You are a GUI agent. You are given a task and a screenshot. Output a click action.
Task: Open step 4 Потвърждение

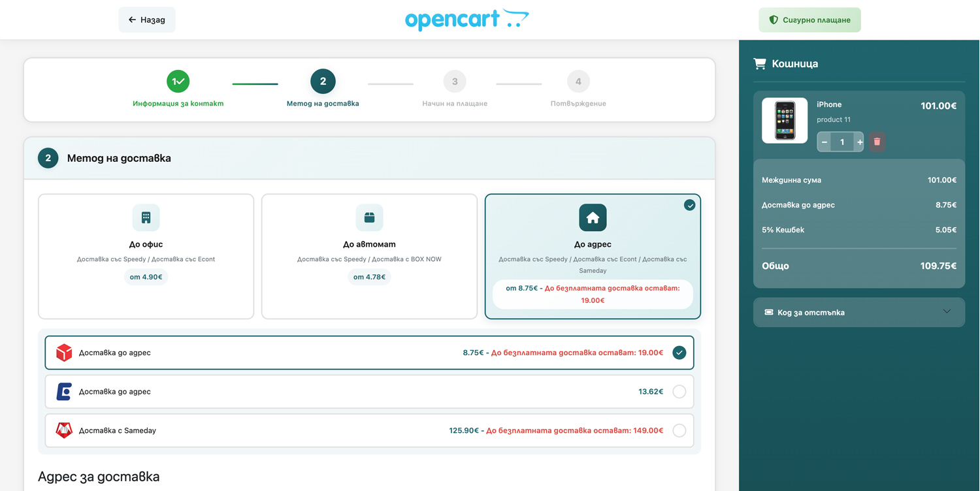click(578, 82)
